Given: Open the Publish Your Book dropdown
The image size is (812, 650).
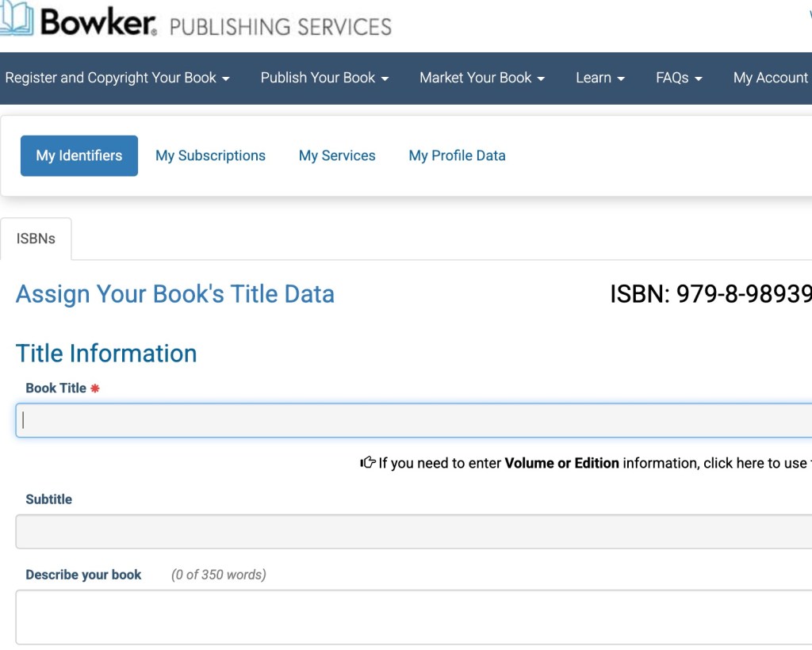Looking at the screenshot, I should tap(324, 78).
